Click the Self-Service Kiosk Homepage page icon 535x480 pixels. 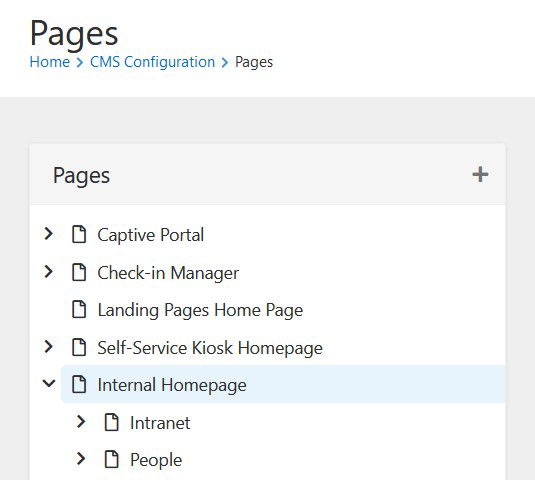click(79, 347)
